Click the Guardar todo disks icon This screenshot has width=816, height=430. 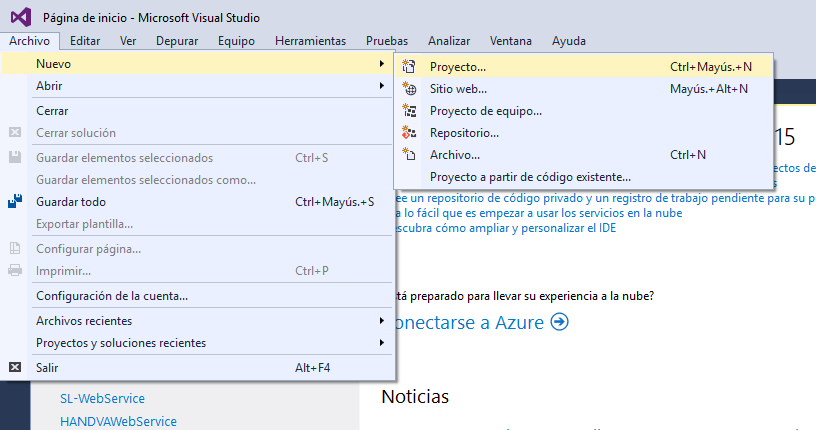[15, 201]
